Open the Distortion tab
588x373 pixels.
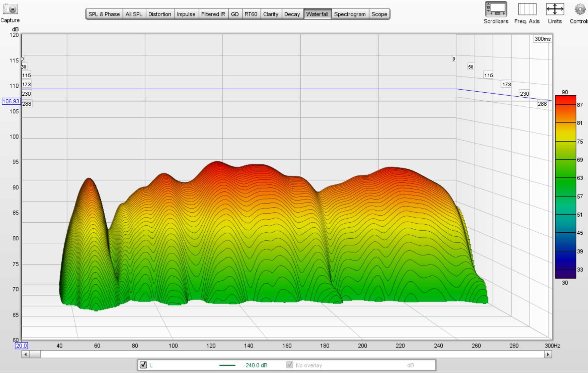coord(160,14)
